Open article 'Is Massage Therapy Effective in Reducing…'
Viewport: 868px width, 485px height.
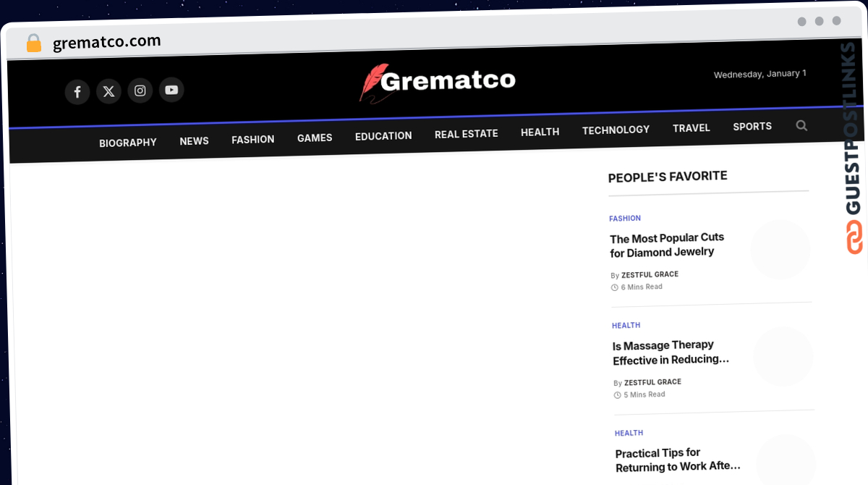click(x=671, y=353)
